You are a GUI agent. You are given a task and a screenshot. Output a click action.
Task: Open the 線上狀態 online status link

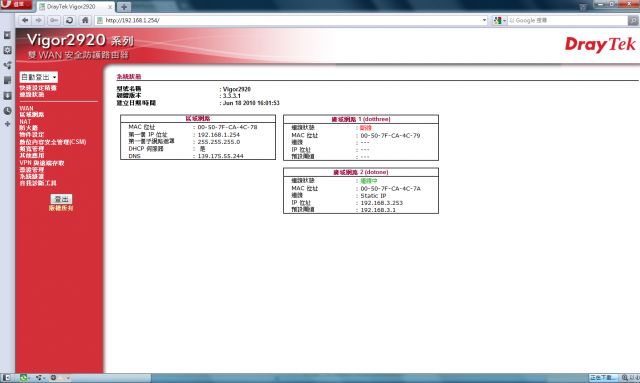tap(32, 94)
